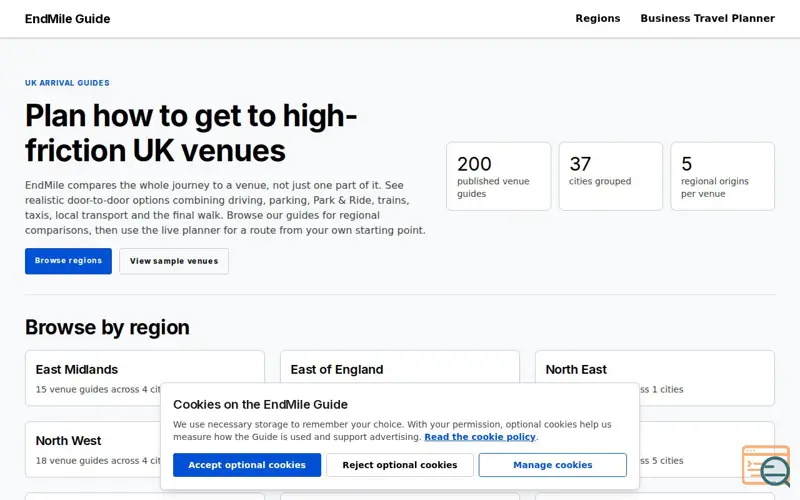Screen dimensions: 800x500
Task: Open the North East region card
Action: 655,378
